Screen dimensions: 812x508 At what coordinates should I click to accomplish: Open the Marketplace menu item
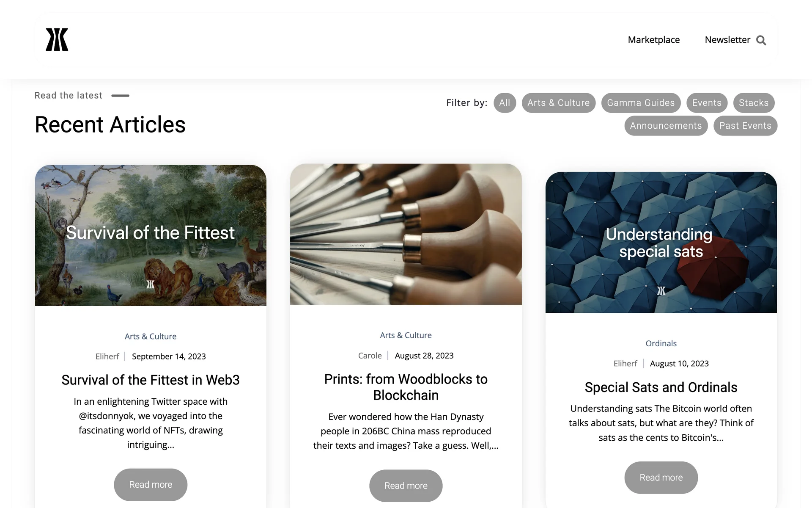tap(654, 40)
